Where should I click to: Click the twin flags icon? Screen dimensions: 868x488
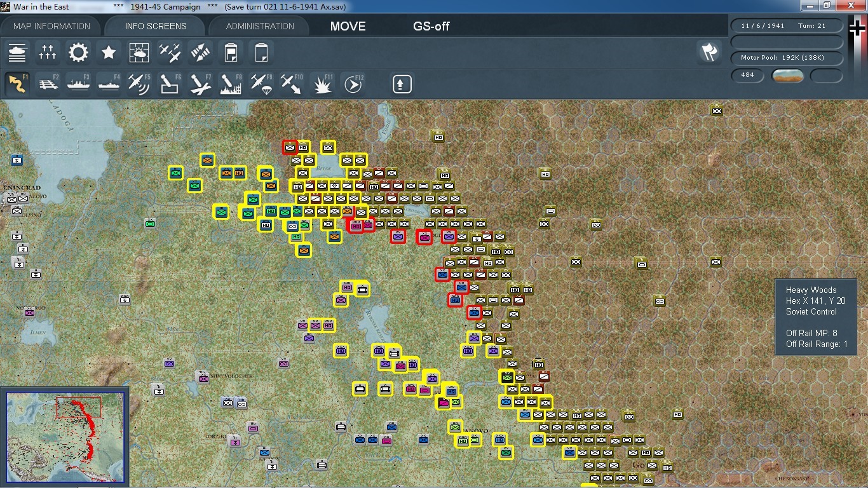(x=709, y=52)
